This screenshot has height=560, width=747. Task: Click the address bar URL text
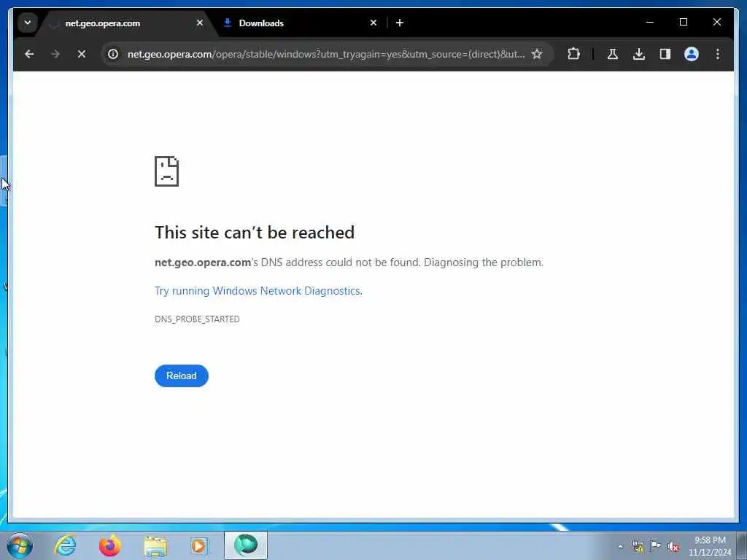326,54
